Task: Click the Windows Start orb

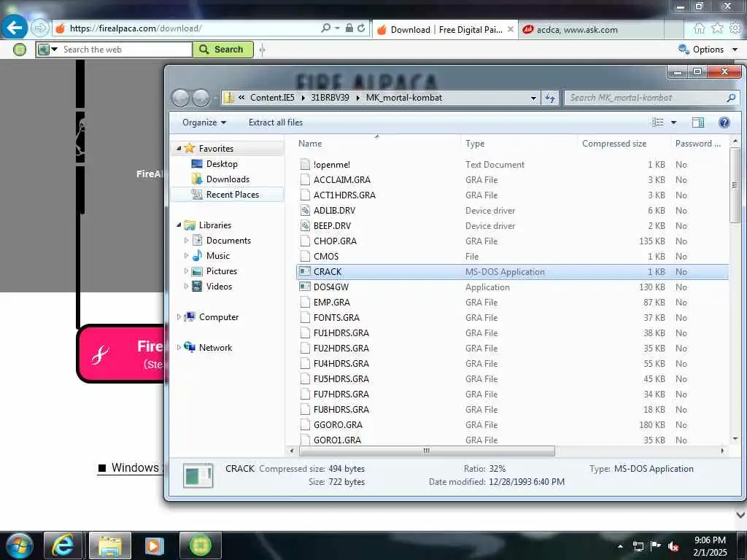Action: [x=19, y=545]
